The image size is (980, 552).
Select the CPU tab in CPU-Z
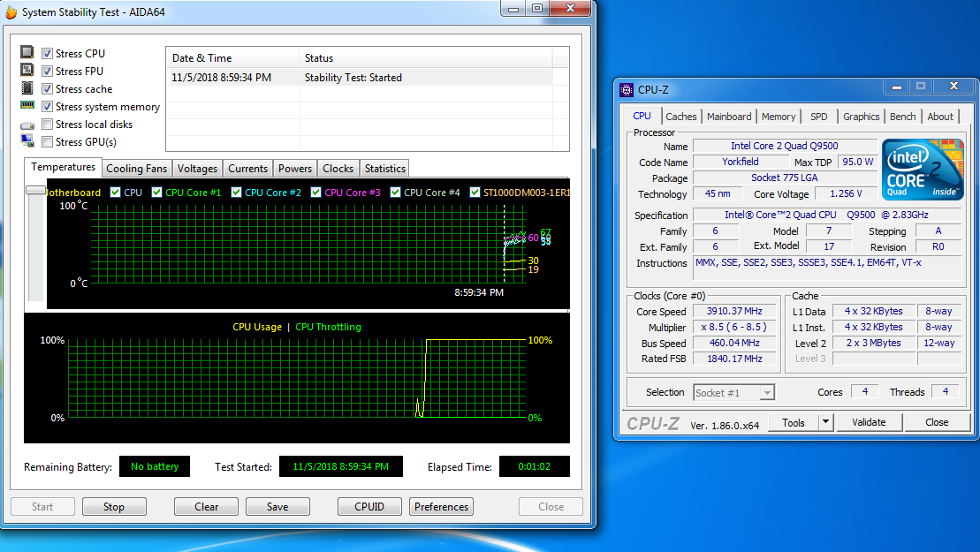pyautogui.click(x=642, y=117)
